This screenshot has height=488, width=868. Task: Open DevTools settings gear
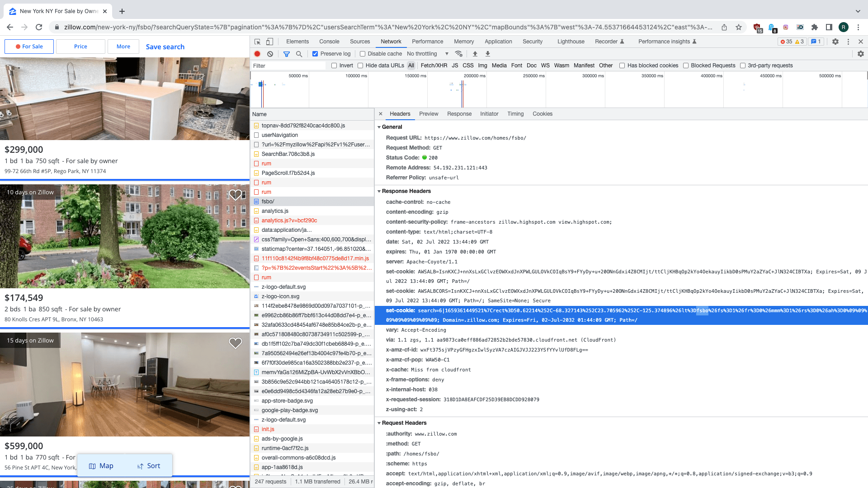pyautogui.click(x=835, y=41)
